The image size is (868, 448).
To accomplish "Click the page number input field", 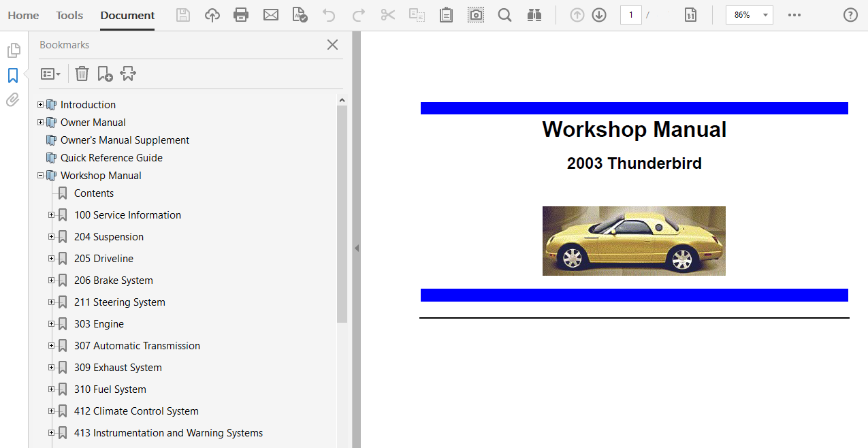I will 630,15.
